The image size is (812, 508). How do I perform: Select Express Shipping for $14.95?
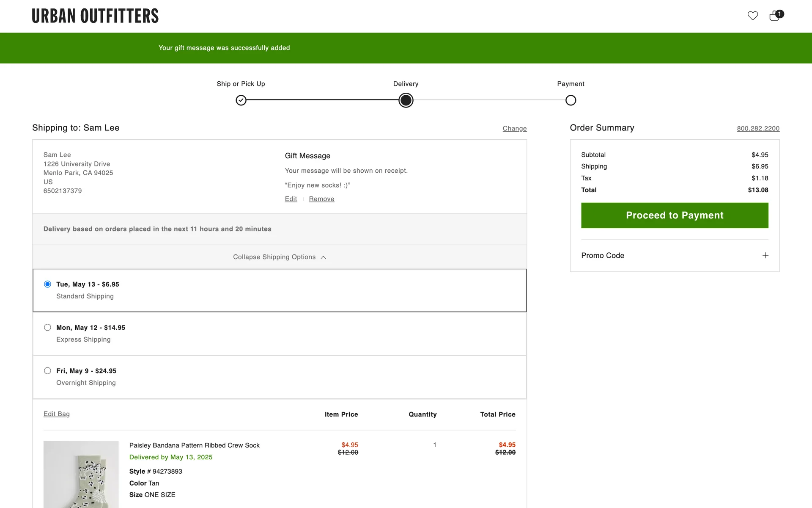tap(47, 327)
